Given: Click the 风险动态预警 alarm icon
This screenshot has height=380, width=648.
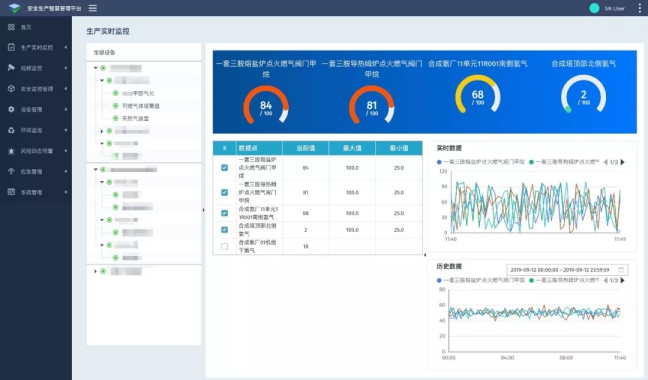Looking at the screenshot, I should tap(11, 151).
